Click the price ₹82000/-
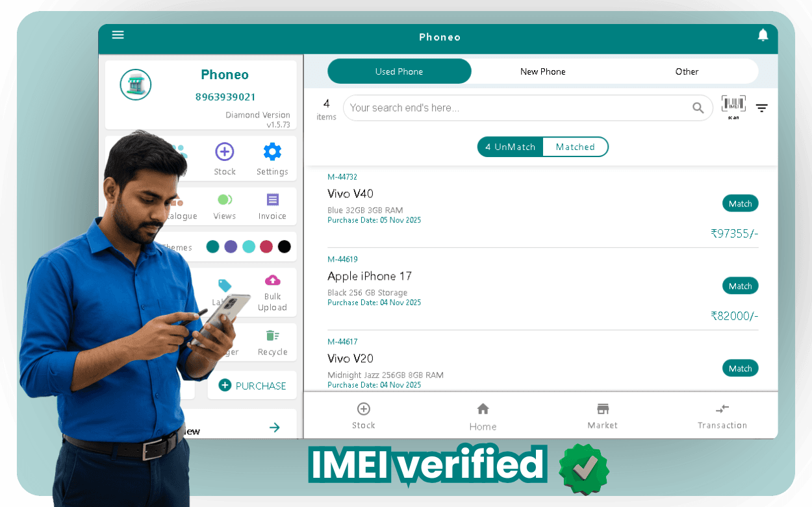This screenshot has width=812, height=507. tap(734, 316)
